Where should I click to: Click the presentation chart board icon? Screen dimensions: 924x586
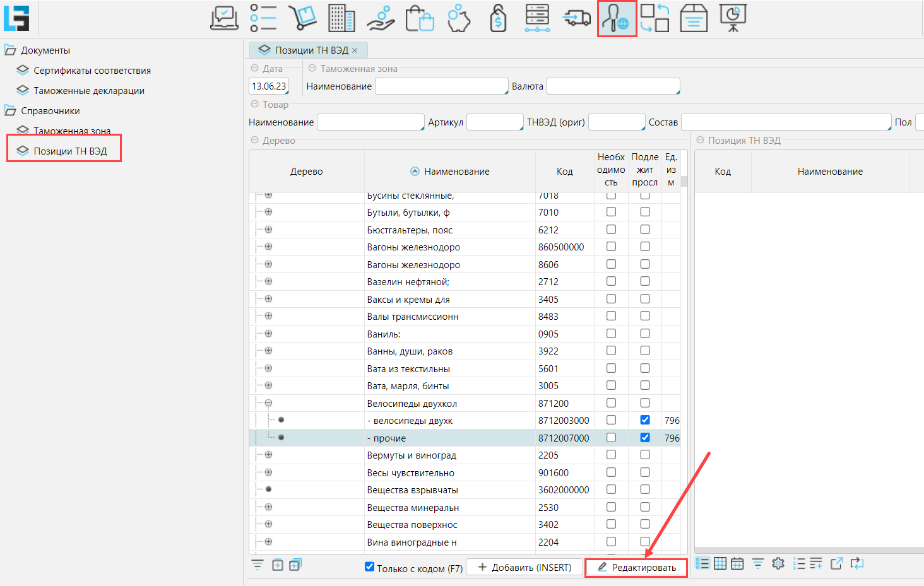coord(733,18)
